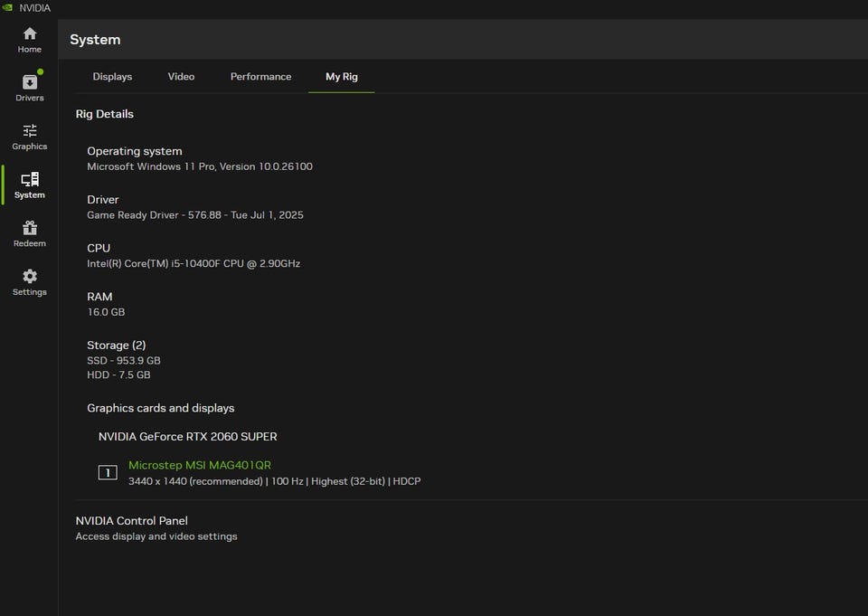The height and width of the screenshot is (616, 868).
Task: Click the Windows 11 Pro version text
Action: [200, 166]
